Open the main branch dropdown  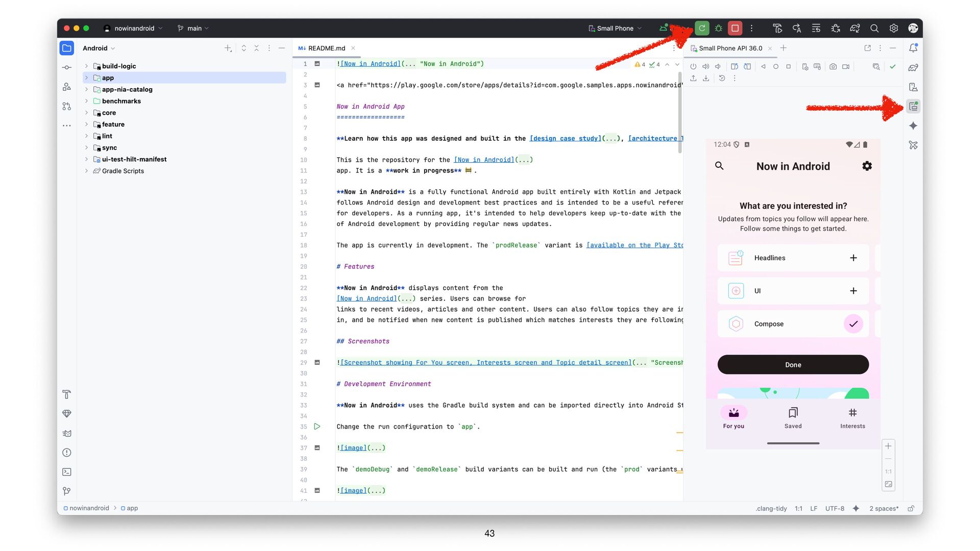point(193,28)
